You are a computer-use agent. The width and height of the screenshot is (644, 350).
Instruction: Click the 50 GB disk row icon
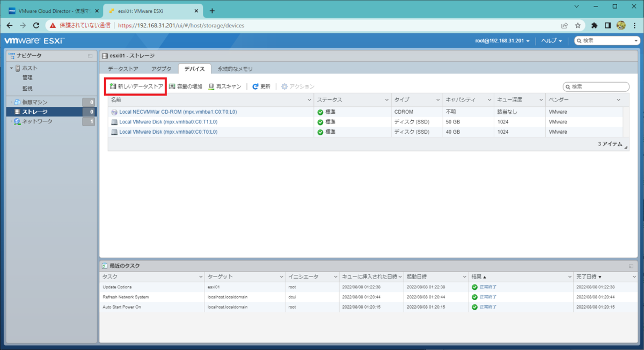[114, 122]
